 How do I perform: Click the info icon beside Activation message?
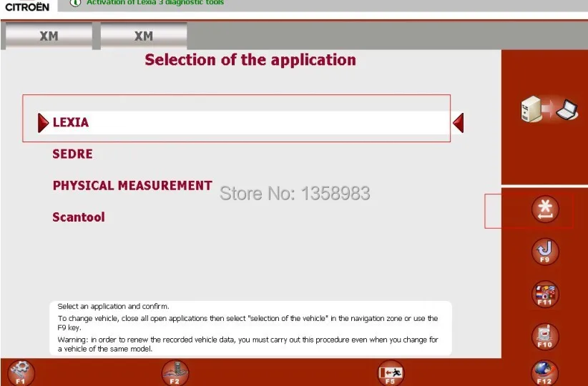click(x=75, y=2)
